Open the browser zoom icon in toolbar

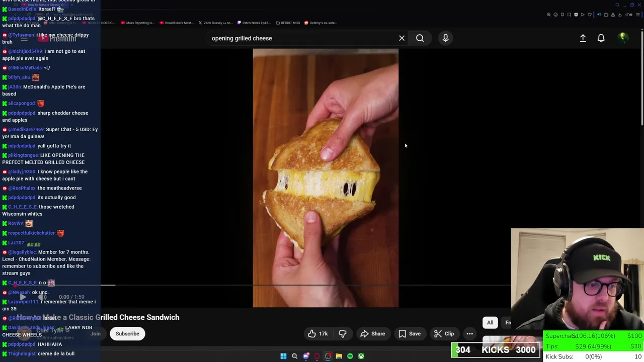[549, 15]
